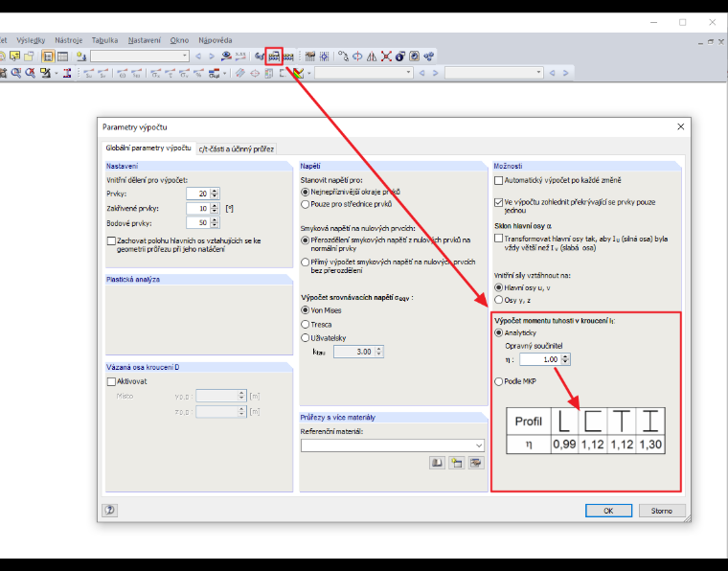Confirm dialog with OK button
This screenshot has height=571, width=728.
[608, 511]
